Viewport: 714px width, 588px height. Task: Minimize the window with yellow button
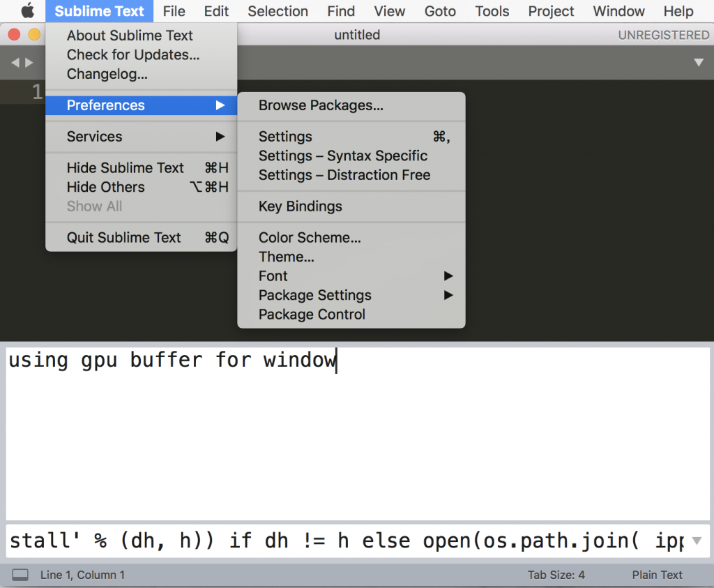[x=34, y=35]
